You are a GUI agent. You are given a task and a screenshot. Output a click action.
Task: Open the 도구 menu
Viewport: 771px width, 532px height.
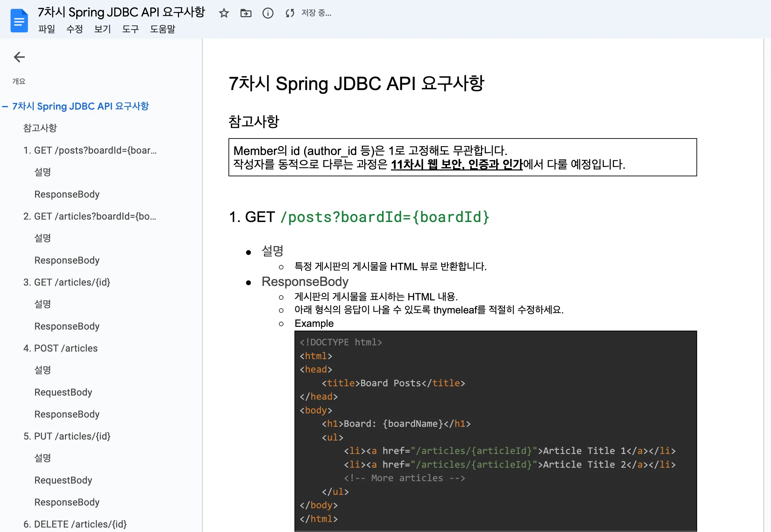130,29
